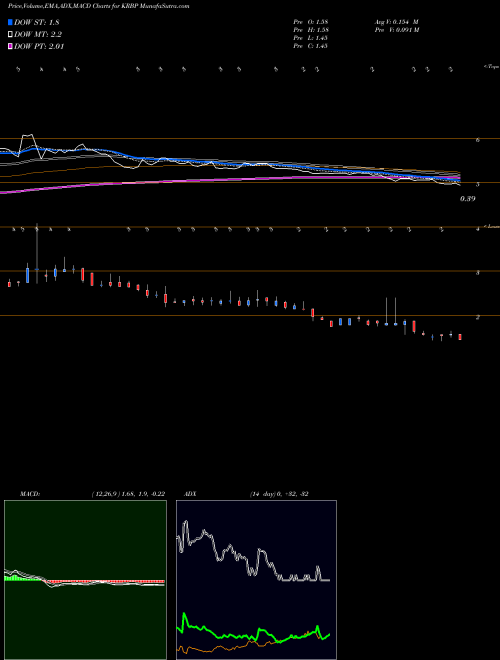Select the 'DOW MT: 2.2' legend label
The width and height of the screenshot is (500, 660).
(x=38, y=35)
